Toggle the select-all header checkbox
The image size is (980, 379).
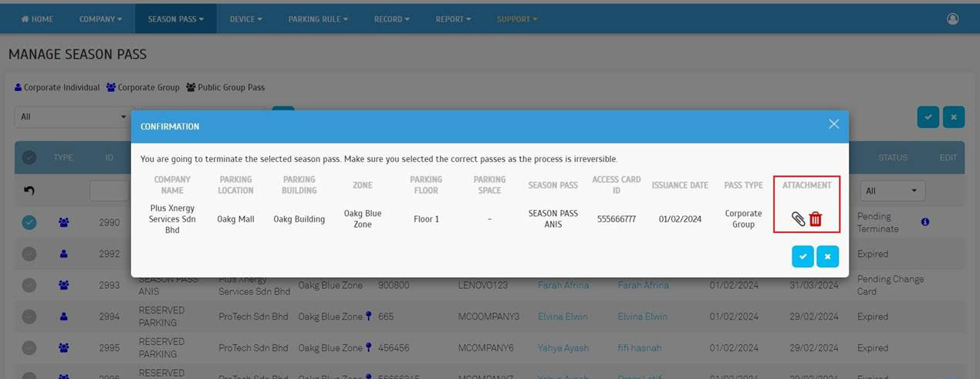(x=29, y=157)
